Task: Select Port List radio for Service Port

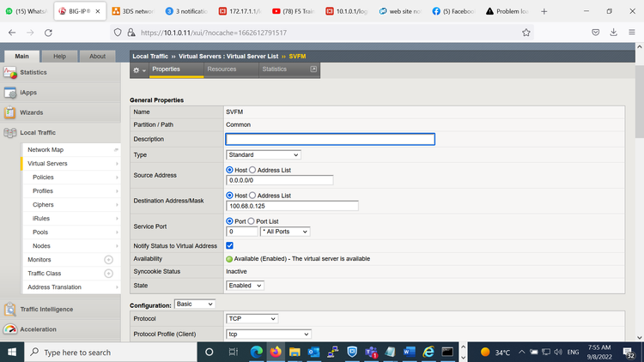Action: click(252, 221)
